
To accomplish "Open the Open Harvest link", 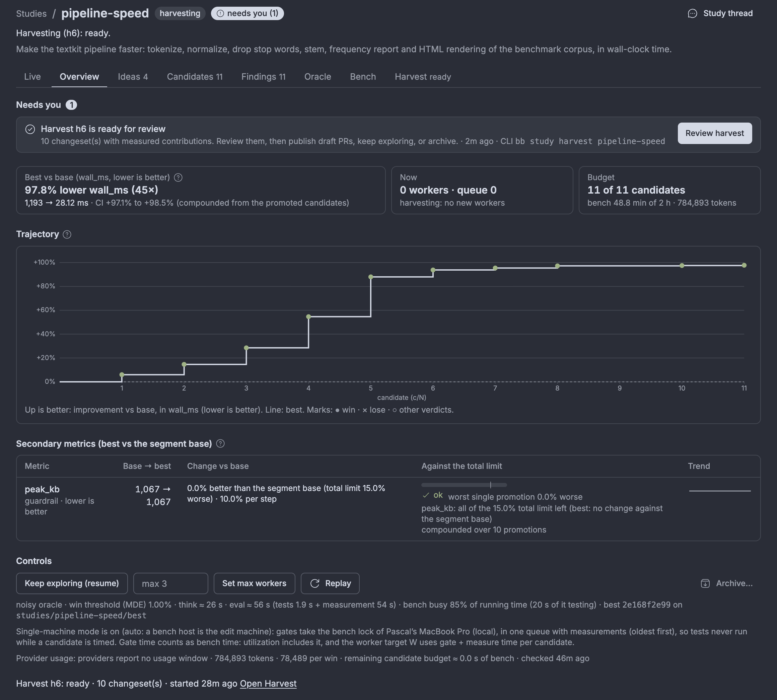I will [268, 684].
